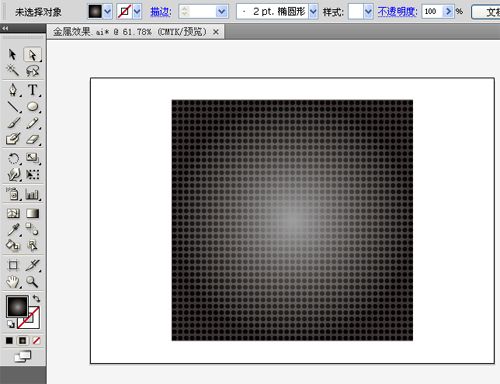Image resolution: width=500 pixels, height=384 pixels.
Task: Open the fill color dropdown arrow
Action: click(107, 12)
